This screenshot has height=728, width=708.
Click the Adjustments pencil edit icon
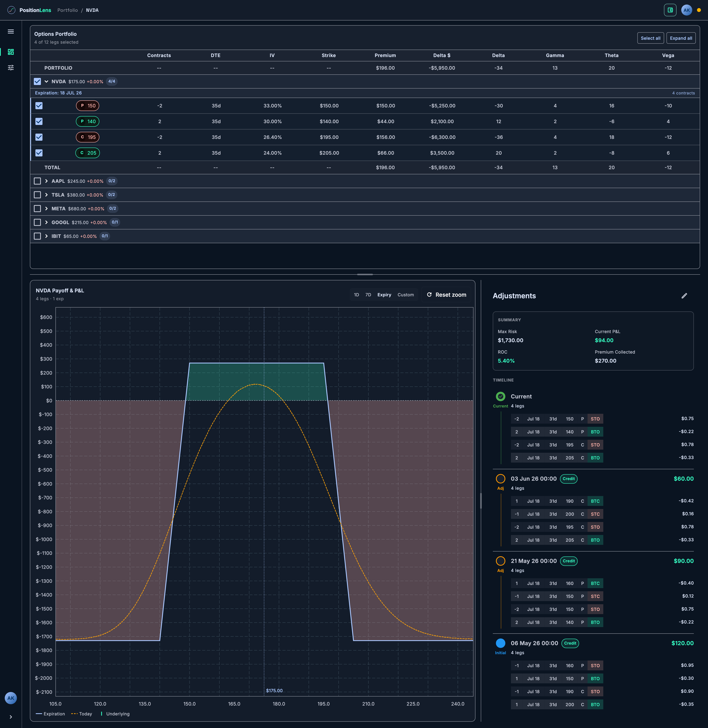[x=684, y=296]
